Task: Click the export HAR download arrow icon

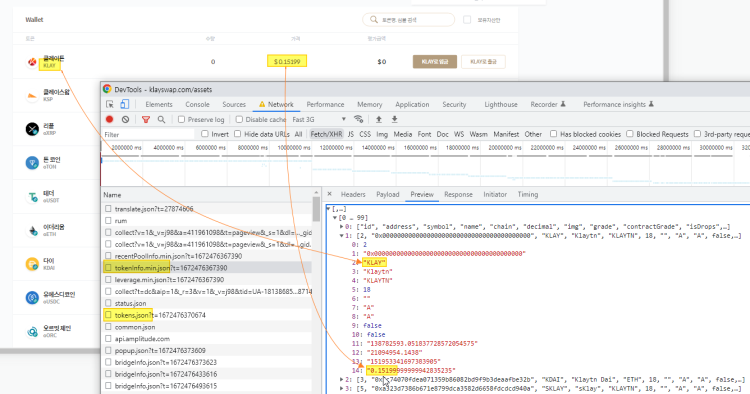Action: (x=395, y=120)
